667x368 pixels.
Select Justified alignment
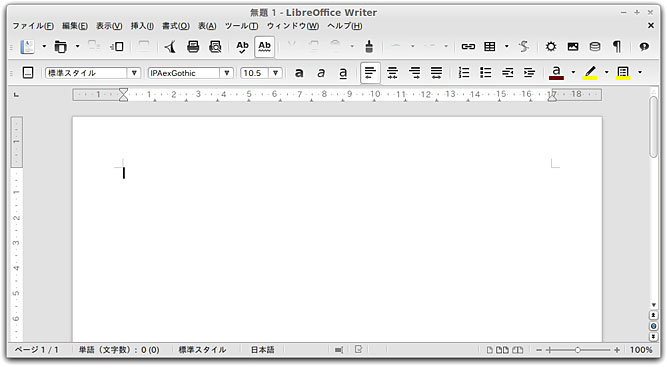[436, 73]
